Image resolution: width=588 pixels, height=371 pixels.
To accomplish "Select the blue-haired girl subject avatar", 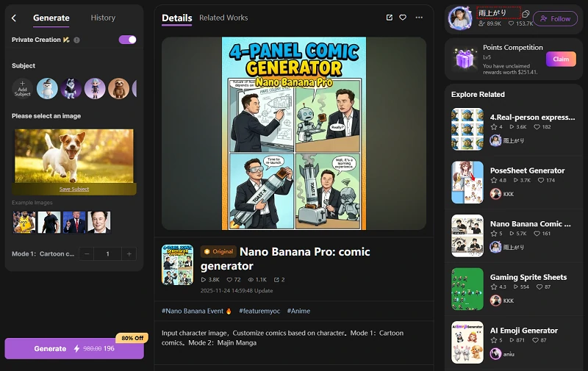I will 95,89.
